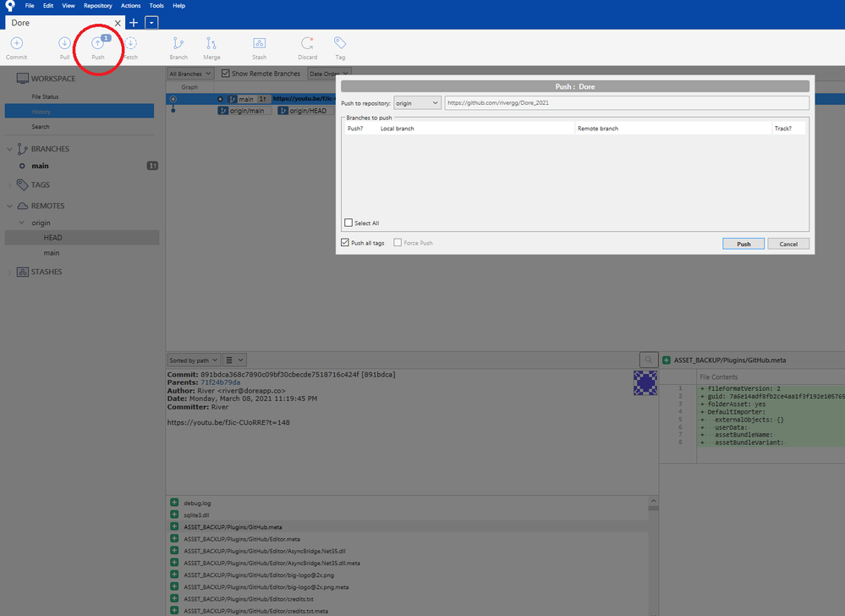The image size is (845, 616).
Task: Click plus icon in GitHub.meta diff header
Action: [666, 360]
